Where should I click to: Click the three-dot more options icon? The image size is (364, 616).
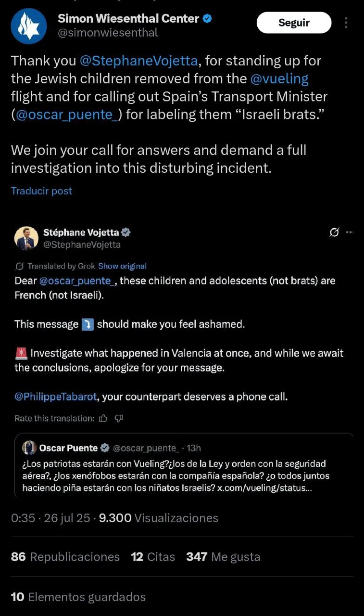[346, 23]
